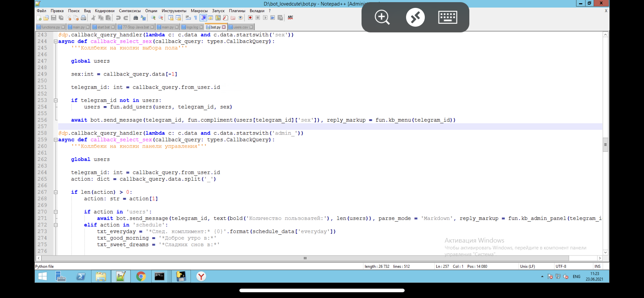Toggle the Document Map panel icon
This screenshot has height=298, width=644.
(218, 18)
